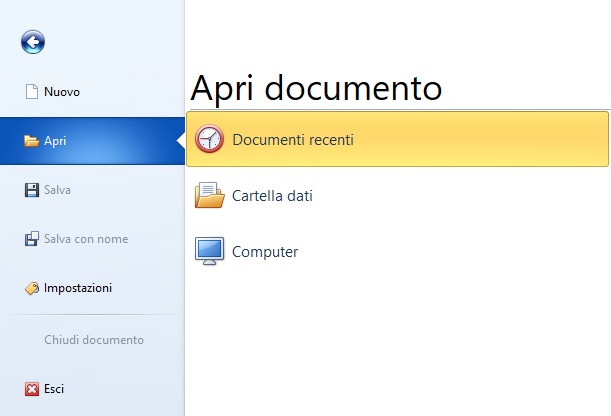This screenshot has width=611, height=416.
Task: Select the Computer text label
Action: coord(265,252)
